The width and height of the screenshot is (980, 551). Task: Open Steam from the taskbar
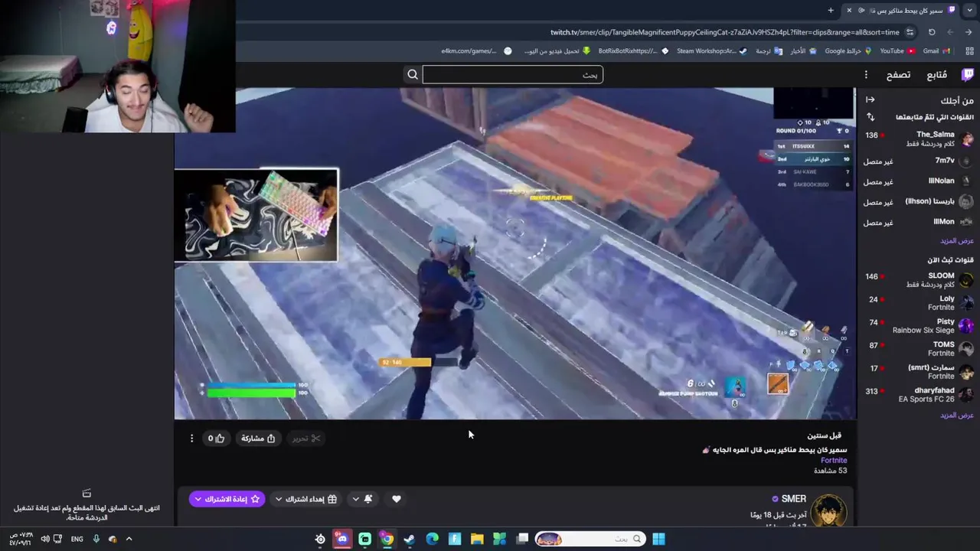tap(410, 539)
